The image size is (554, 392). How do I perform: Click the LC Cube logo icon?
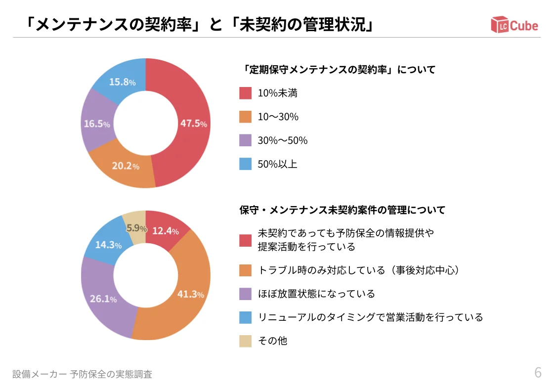(x=499, y=25)
